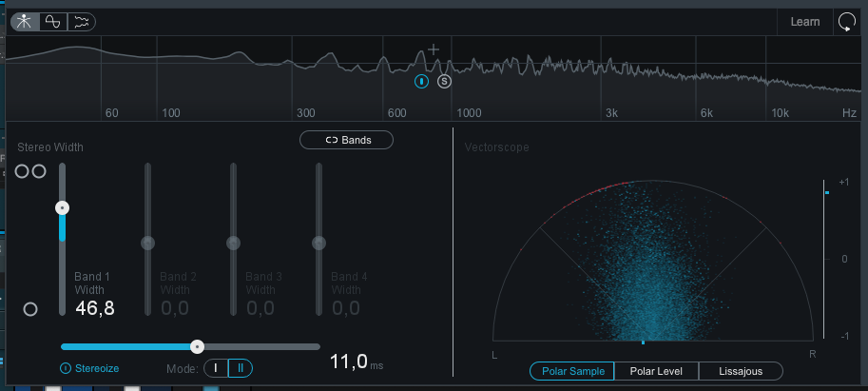This screenshot has height=391, width=868.
Task: Click the circular reset arrow icon
Action: [847, 22]
